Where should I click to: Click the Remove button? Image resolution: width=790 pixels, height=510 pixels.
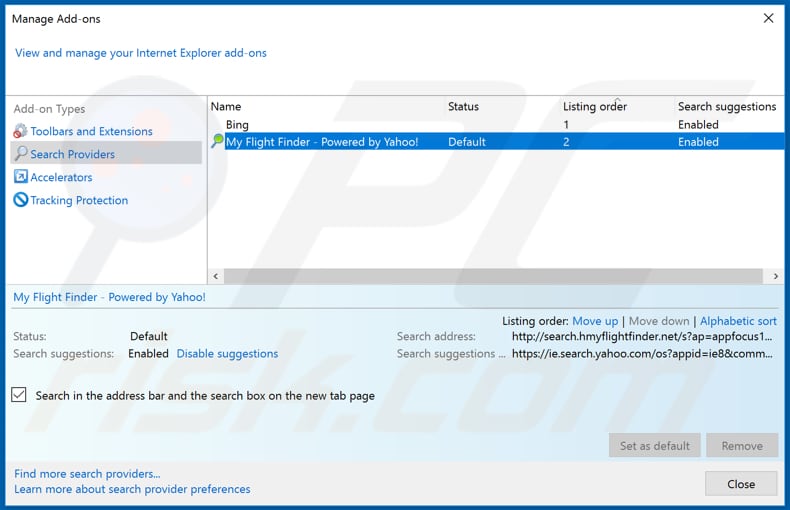click(x=742, y=445)
